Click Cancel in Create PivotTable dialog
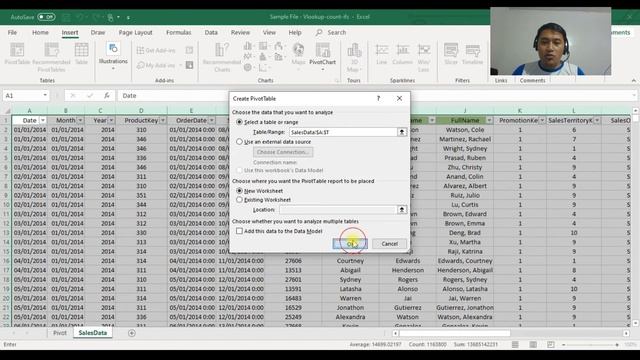 389,244
